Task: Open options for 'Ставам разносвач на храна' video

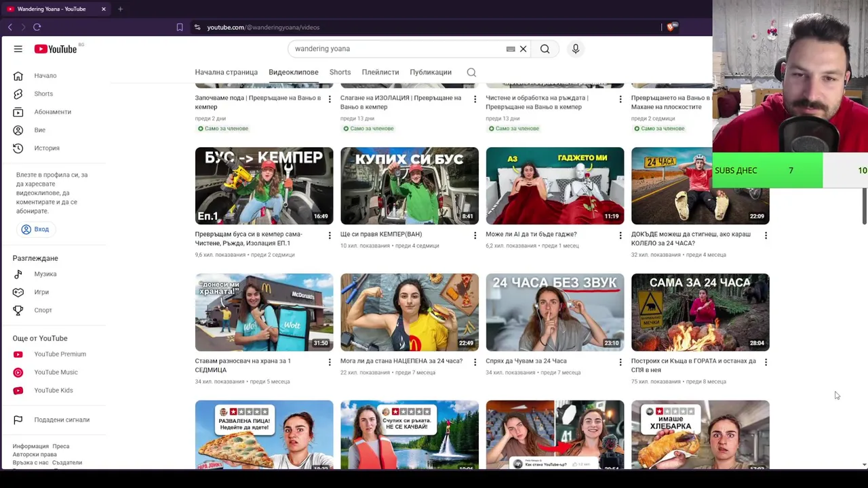Action: click(330, 362)
